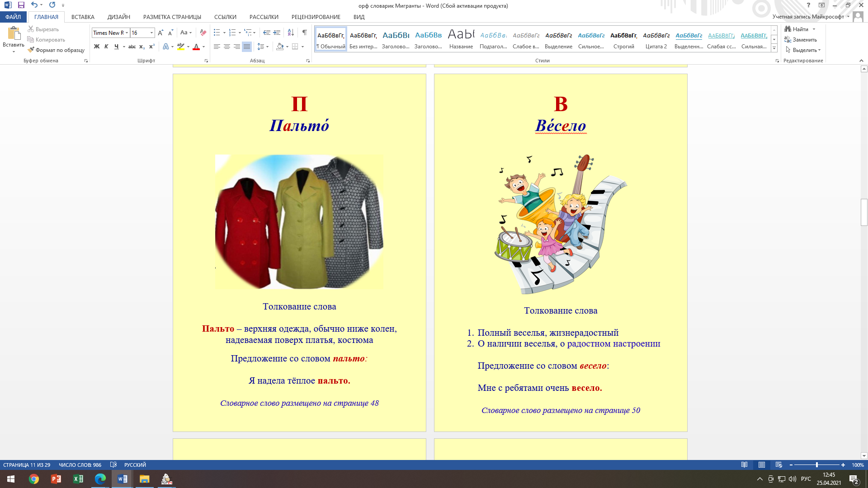Screen dimensions: 868x488
Task: Open the font size dropdown
Action: [x=151, y=33]
